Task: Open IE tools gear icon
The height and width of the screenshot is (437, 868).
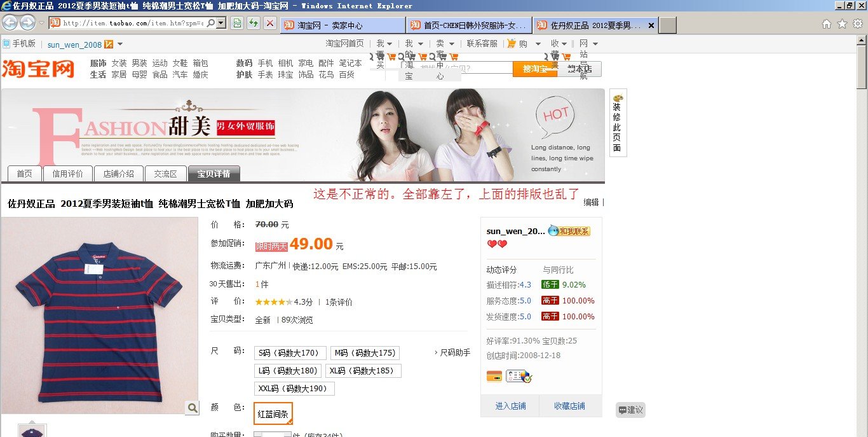Action: 857,24
